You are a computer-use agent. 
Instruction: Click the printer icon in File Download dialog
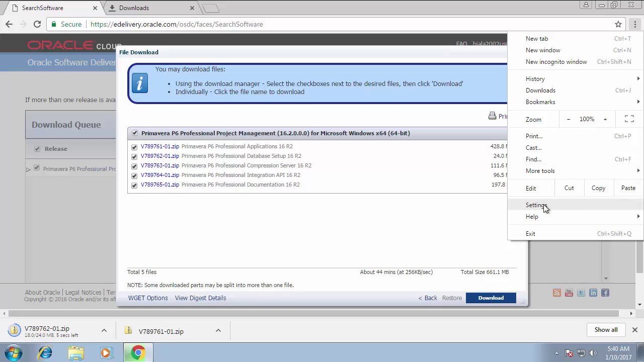click(x=492, y=116)
